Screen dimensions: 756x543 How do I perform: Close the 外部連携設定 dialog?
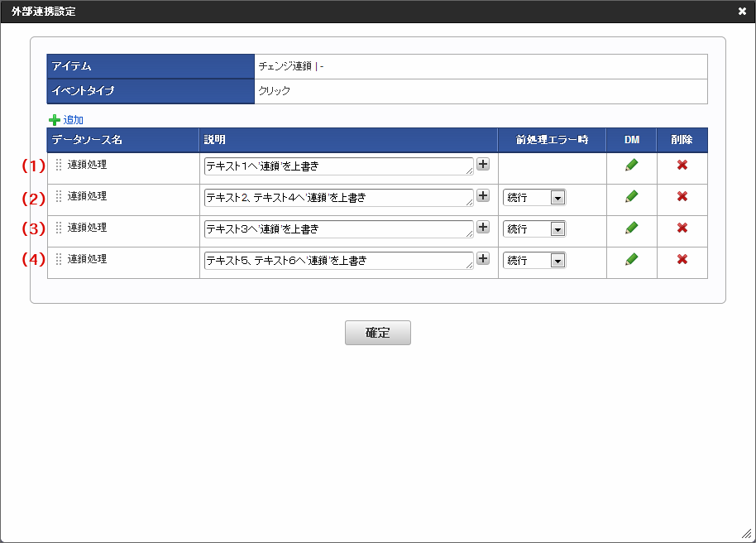pos(743,11)
